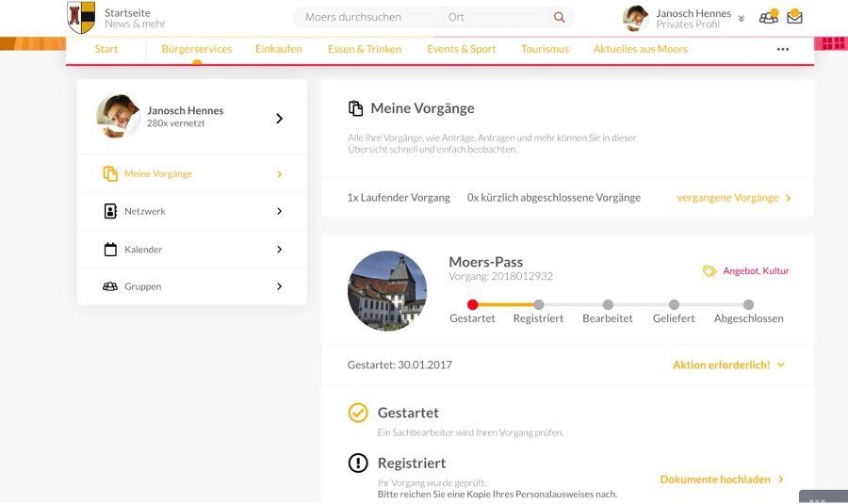848x504 pixels.
Task: Click the Registriert progress step dot
Action: 539,304
